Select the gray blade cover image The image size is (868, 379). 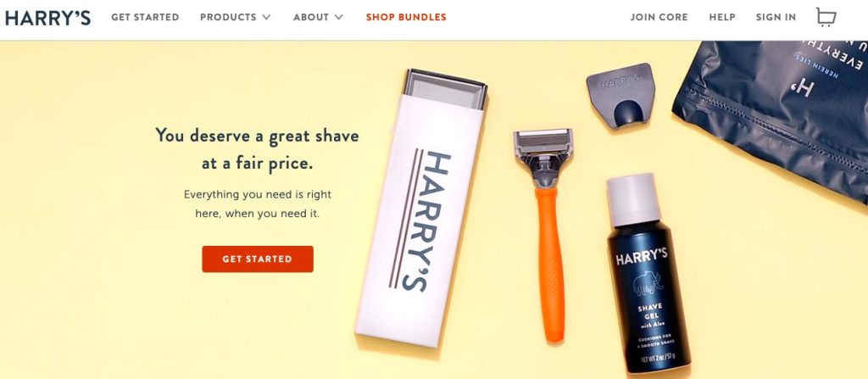click(x=620, y=95)
